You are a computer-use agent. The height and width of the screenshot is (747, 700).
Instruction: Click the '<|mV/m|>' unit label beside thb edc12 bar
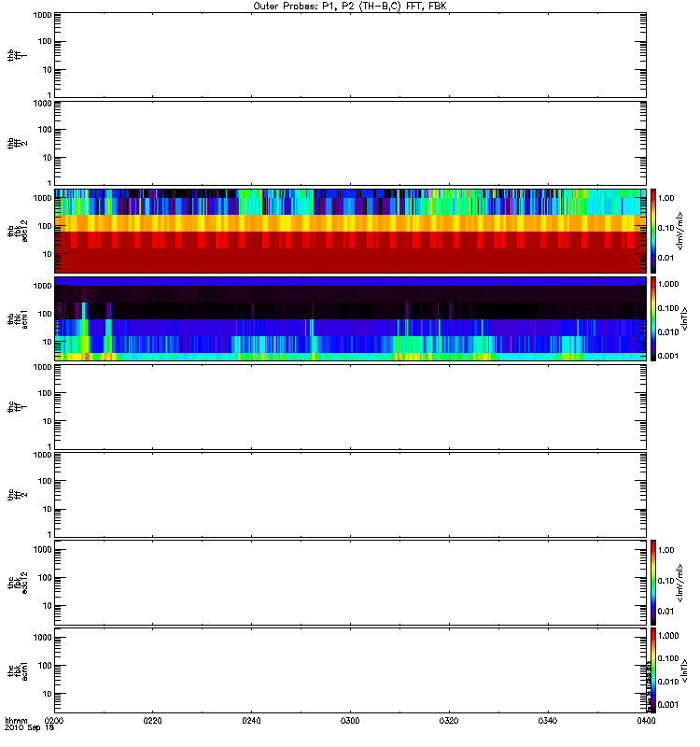(x=680, y=231)
